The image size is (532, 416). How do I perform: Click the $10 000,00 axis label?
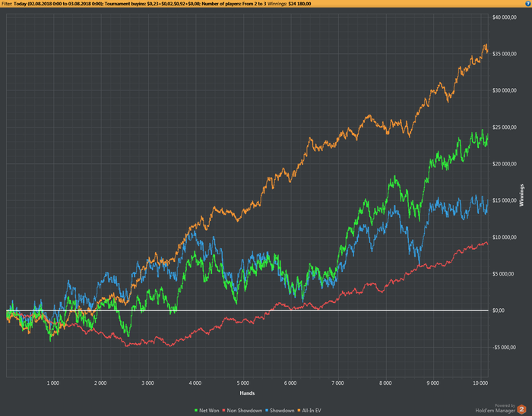point(505,238)
